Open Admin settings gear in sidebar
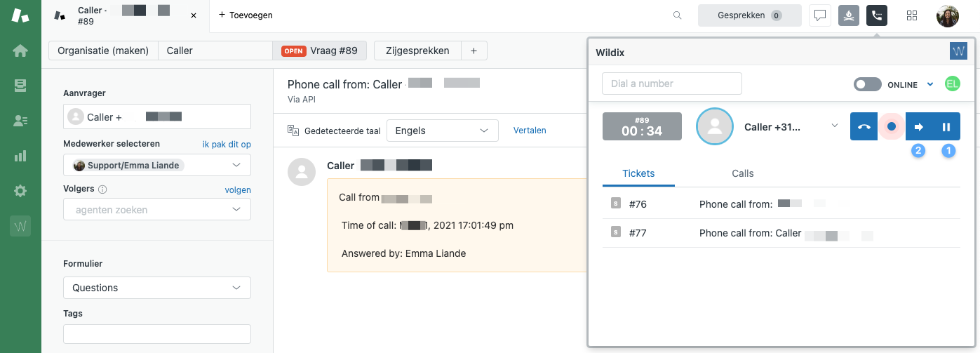 pyautogui.click(x=20, y=191)
